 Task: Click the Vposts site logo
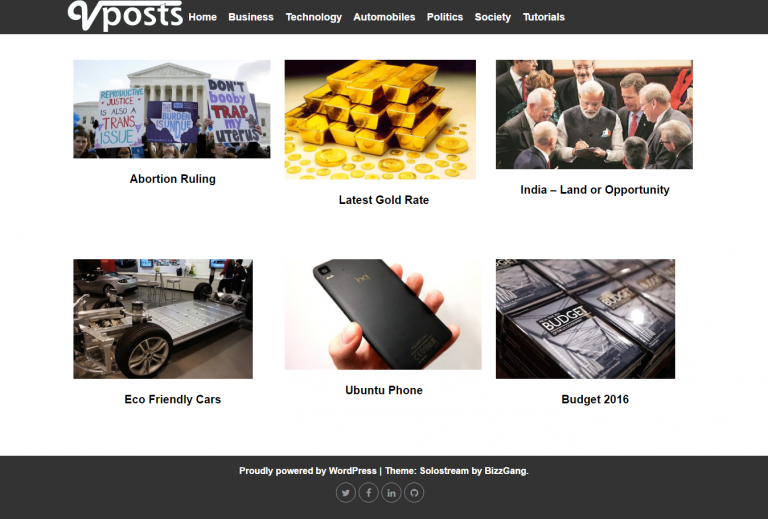point(125,16)
